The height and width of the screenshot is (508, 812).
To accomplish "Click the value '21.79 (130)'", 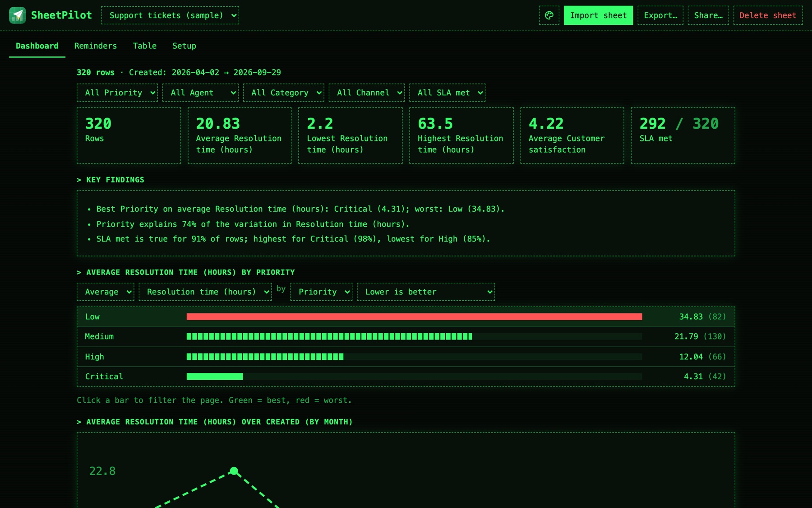I will pyautogui.click(x=700, y=336).
